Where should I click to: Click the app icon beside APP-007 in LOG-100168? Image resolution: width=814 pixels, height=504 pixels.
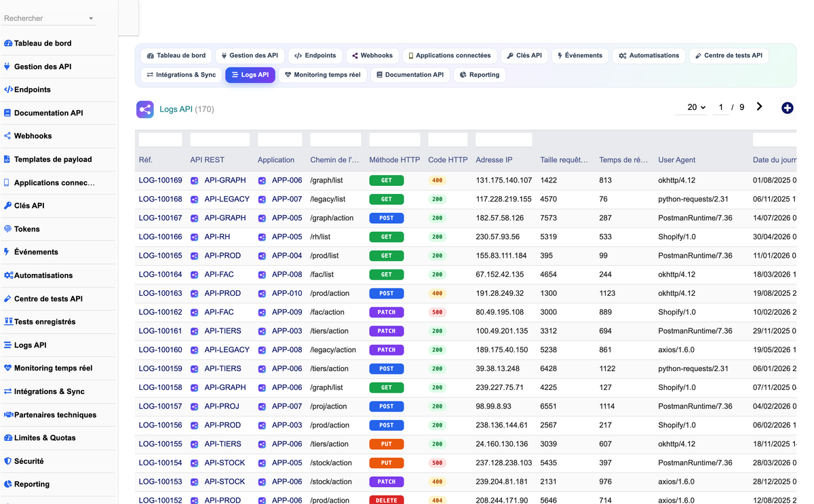point(262,199)
